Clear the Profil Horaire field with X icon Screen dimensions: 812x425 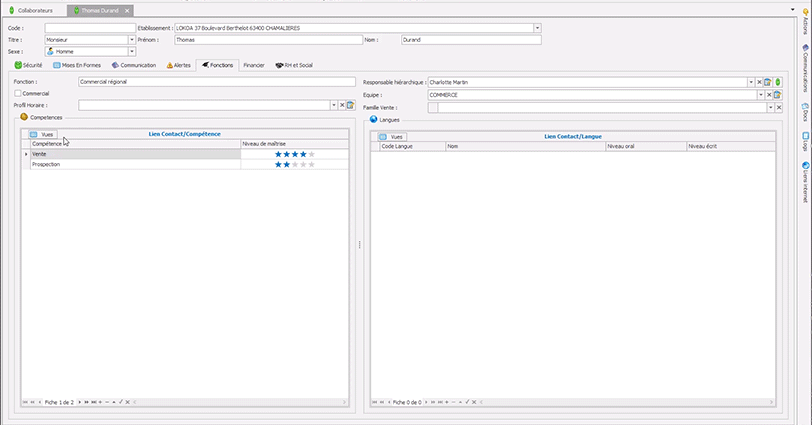pos(342,105)
